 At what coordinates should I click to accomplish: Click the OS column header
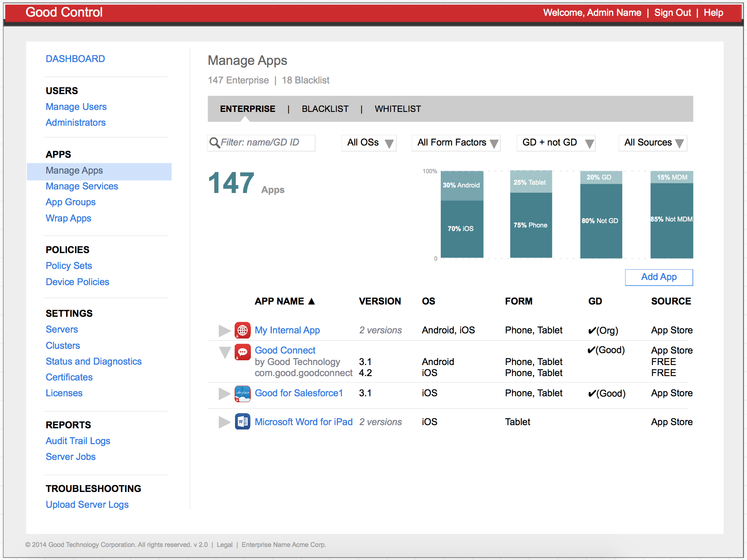click(x=428, y=301)
